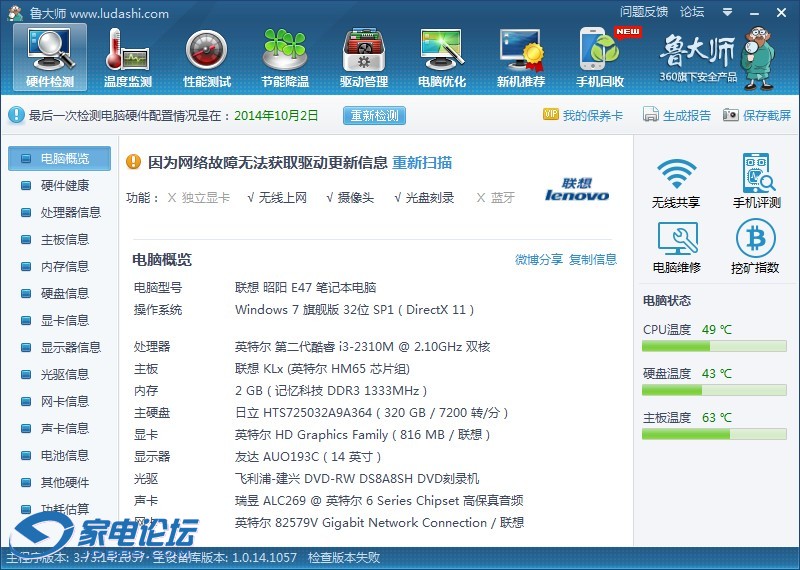
Task: Click the Lenovo brand logo
Action: [577, 189]
